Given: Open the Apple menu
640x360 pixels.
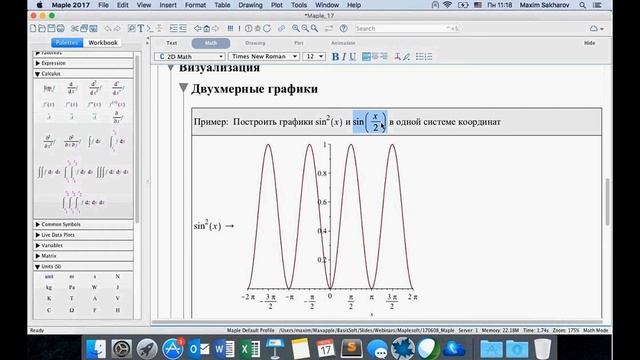Looking at the screenshot, I should 39,5.
